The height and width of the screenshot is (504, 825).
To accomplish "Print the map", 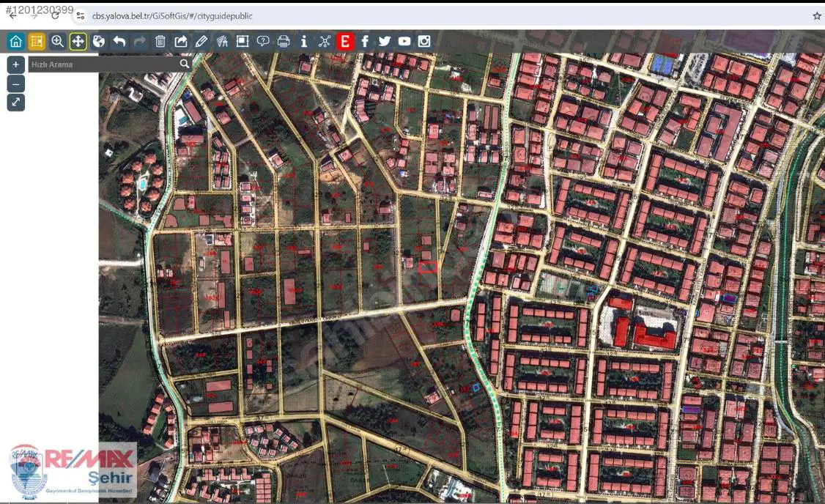I will (x=283, y=41).
